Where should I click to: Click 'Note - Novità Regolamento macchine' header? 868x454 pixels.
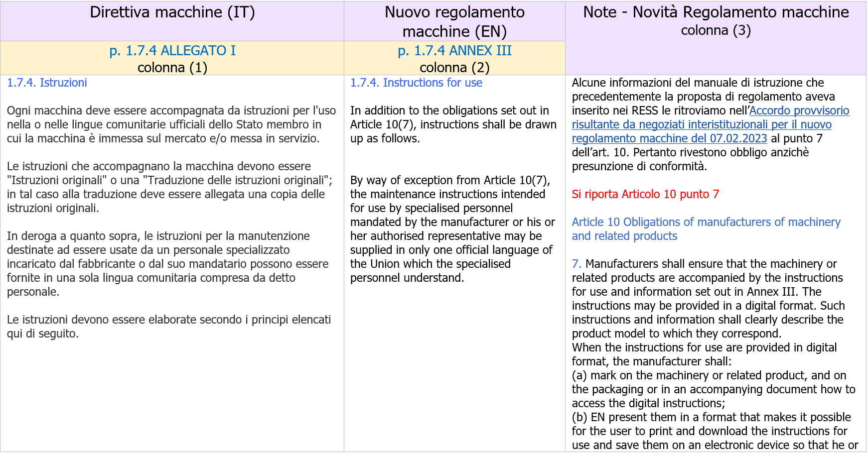[716, 12]
